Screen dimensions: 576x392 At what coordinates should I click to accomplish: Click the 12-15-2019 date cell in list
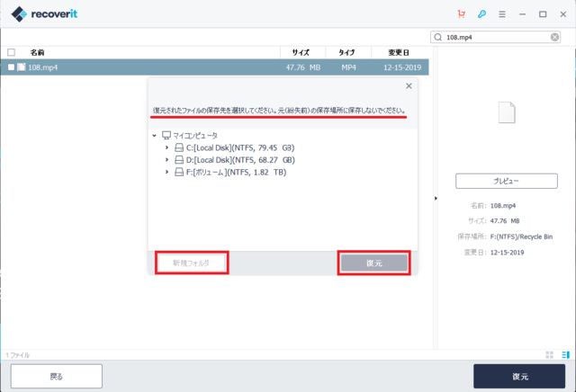click(402, 67)
